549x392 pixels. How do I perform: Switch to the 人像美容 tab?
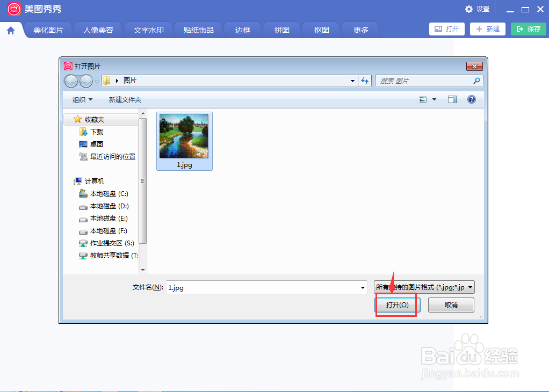click(98, 30)
